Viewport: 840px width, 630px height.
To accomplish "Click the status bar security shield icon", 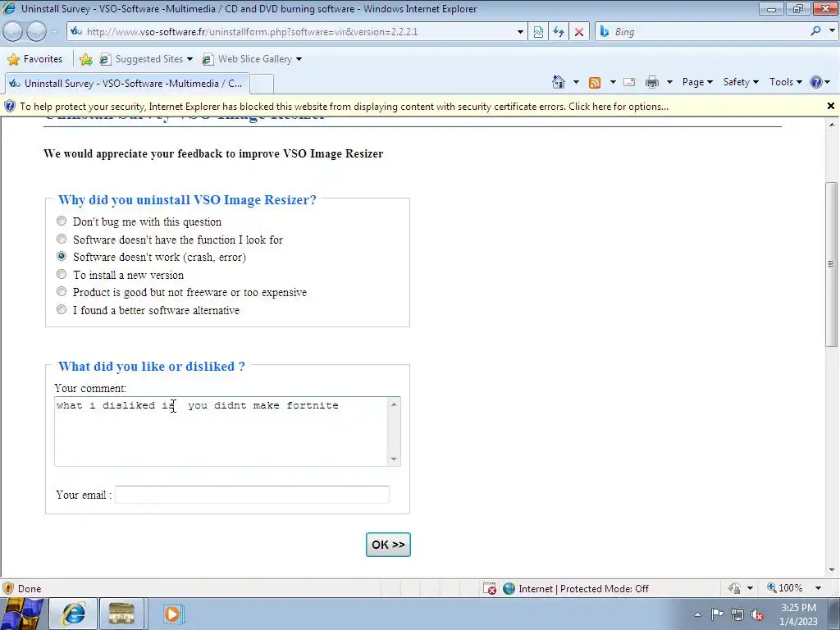I will point(8,588).
